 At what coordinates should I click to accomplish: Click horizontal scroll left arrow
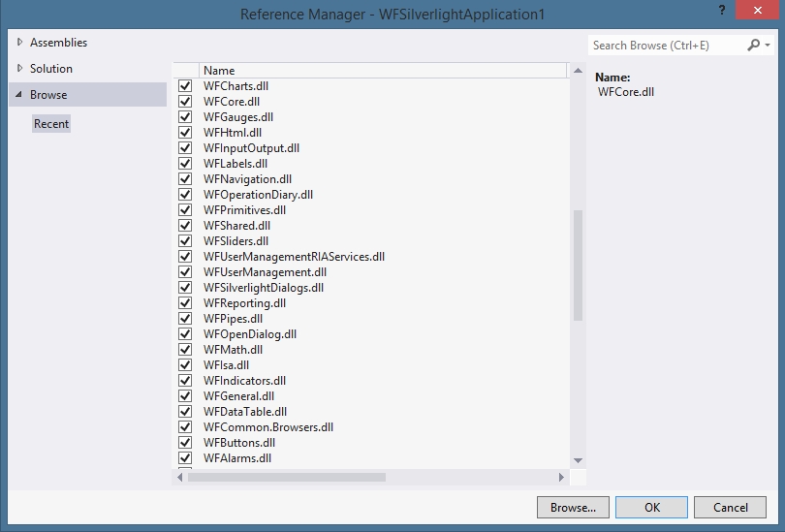click(179, 477)
